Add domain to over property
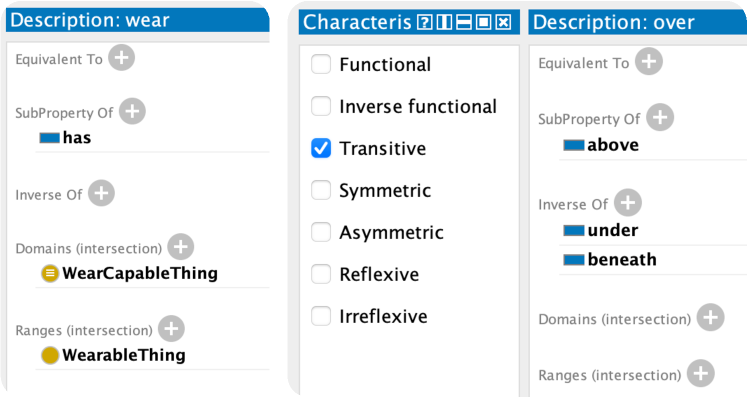Screen dimensions: 747x398 tap(710, 317)
